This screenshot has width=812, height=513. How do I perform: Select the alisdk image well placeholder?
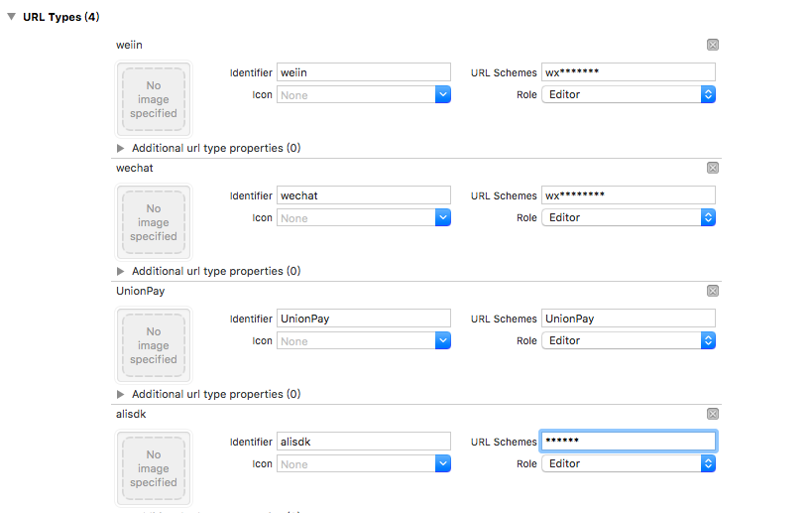[154, 468]
